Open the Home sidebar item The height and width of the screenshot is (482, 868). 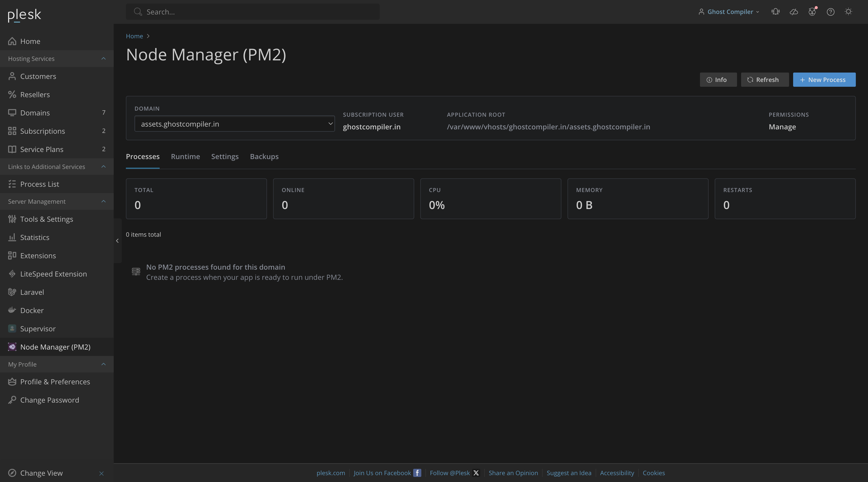57,41
